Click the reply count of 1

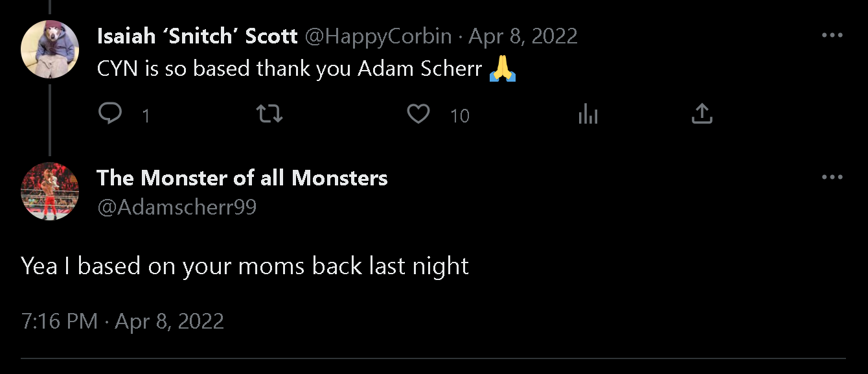146,116
